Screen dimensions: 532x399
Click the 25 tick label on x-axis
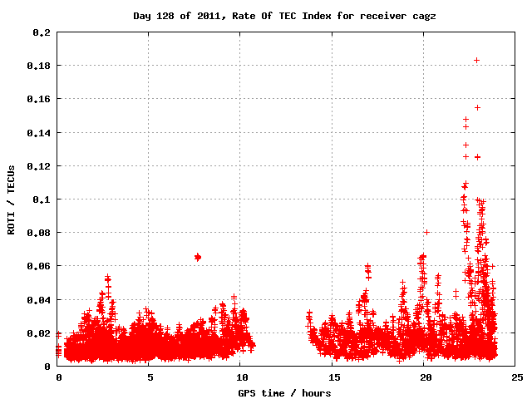point(515,377)
